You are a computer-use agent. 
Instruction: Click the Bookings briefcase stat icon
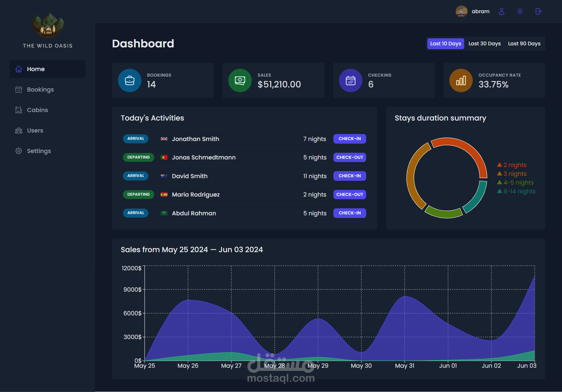(x=129, y=80)
